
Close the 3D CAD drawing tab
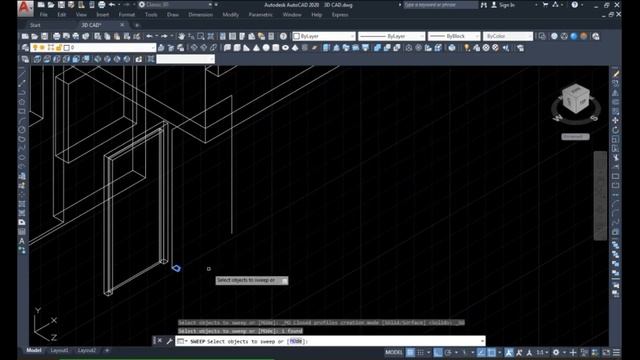122,25
